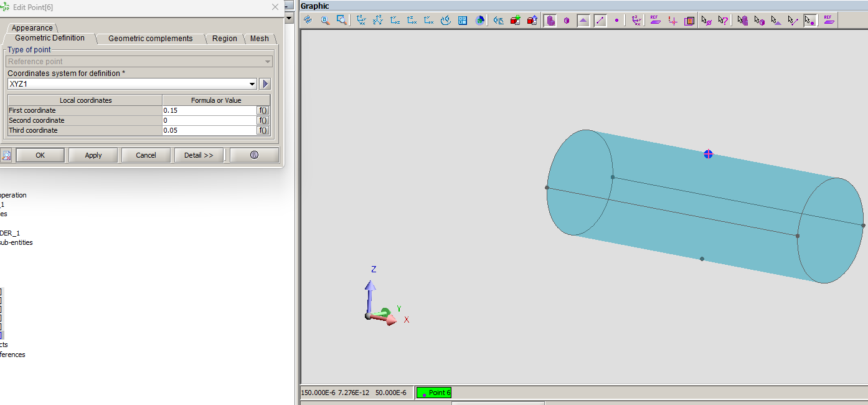
Task: Toggle the small purple cube display
Action: 567,21
